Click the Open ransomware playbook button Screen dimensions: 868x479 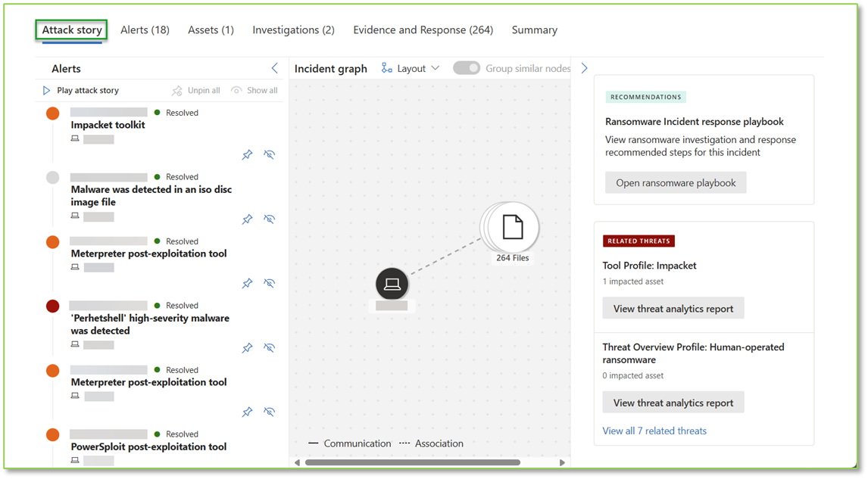[675, 182]
